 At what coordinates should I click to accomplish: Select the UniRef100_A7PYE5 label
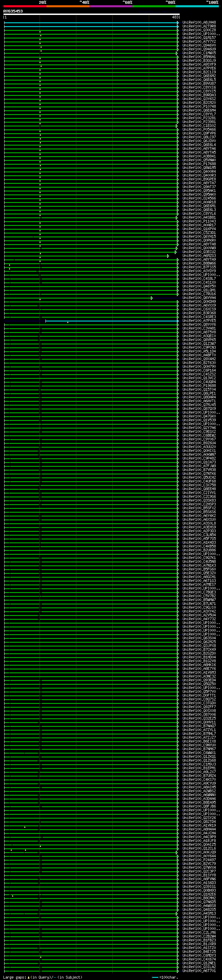pos(199,321)
